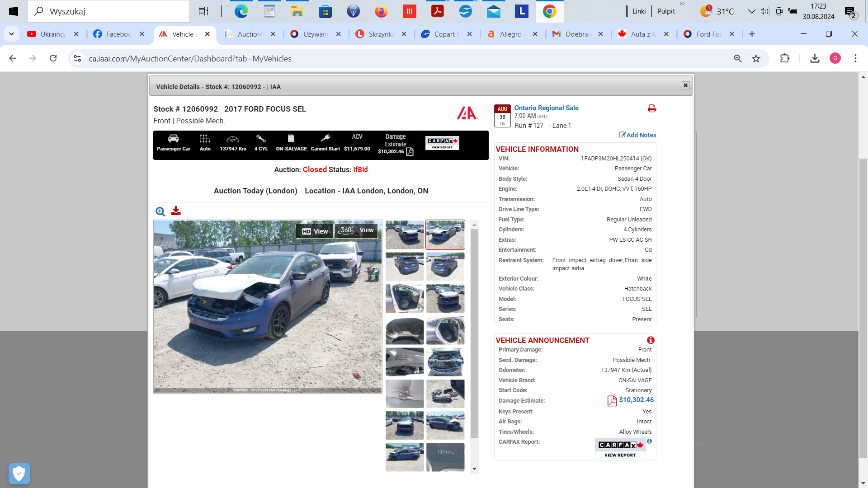Select the front seat interior thumbnail
The image size is (868, 488).
pyautogui.click(x=405, y=298)
